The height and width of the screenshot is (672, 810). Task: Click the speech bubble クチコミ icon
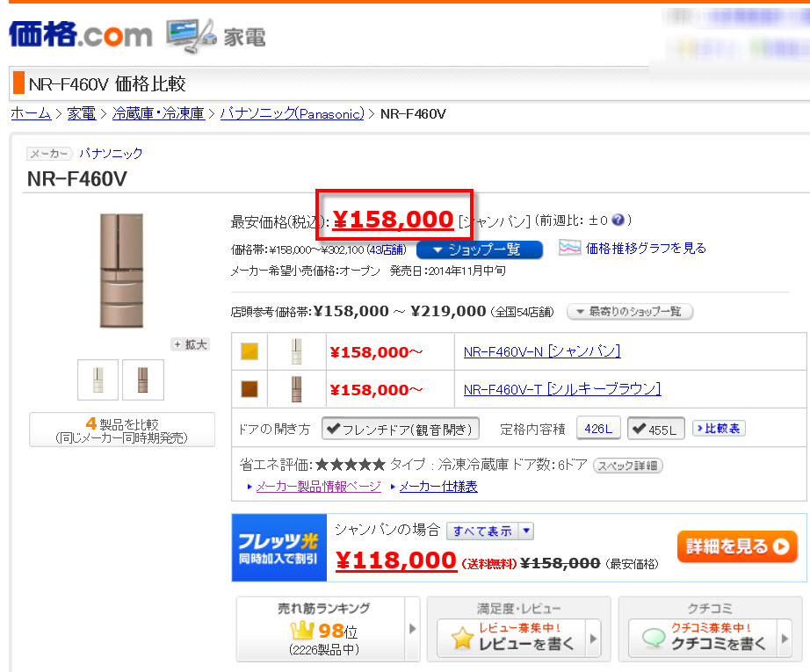coord(654,639)
